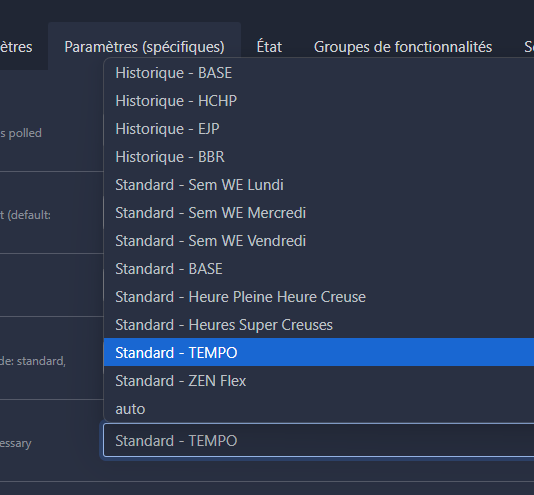Image resolution: width=534 pixels, height=495 pixels.
Task: Pick the Standard - ZEN Flex option
Action: 319,381
